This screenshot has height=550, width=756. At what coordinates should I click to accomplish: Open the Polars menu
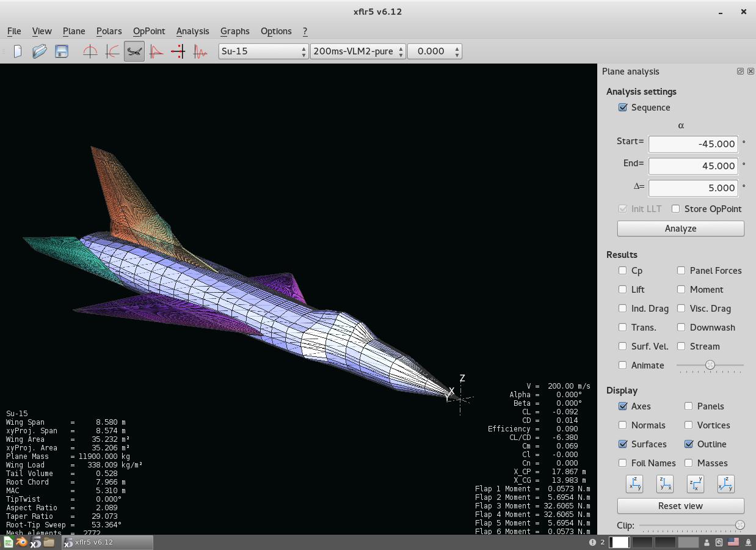coord(109,31)
